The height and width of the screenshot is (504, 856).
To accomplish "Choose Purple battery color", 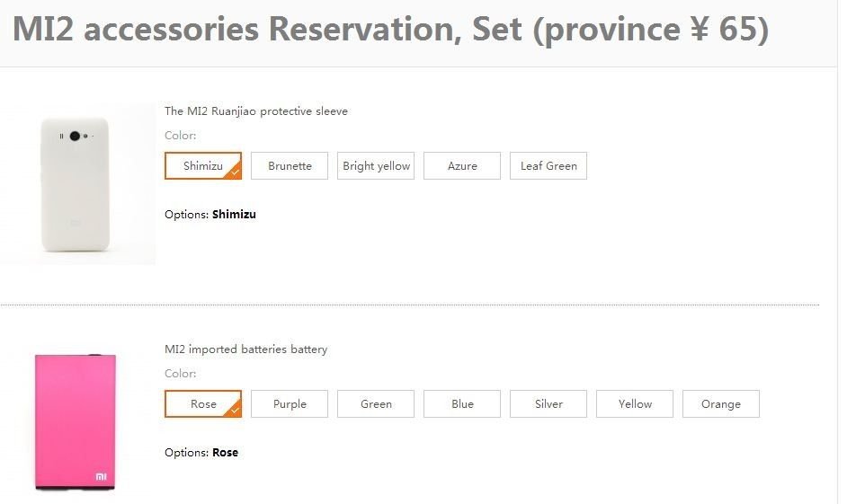I will [x=290, y=403].
